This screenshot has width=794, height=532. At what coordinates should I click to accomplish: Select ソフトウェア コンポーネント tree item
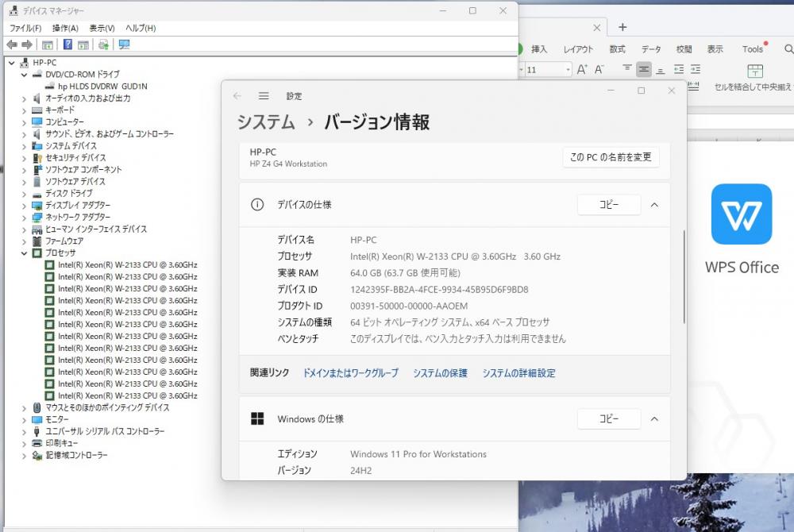[83, 170]
